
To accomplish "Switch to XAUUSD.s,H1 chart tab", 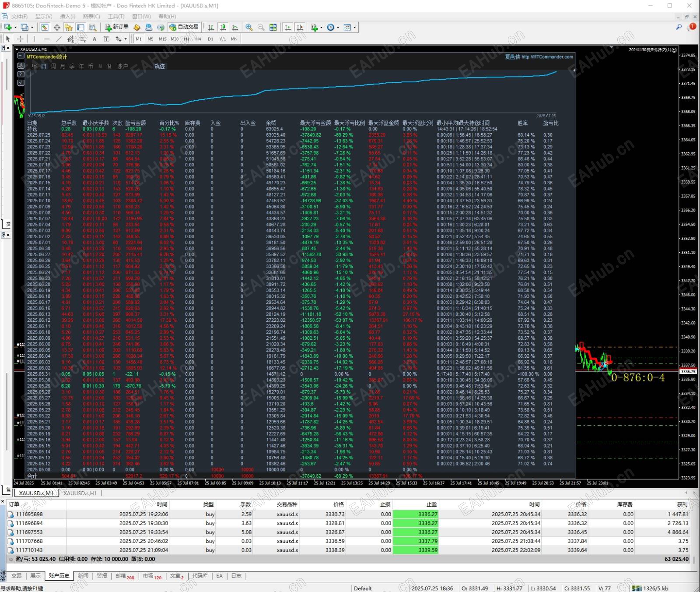I will pyautogui.click(x=80, y=493).
